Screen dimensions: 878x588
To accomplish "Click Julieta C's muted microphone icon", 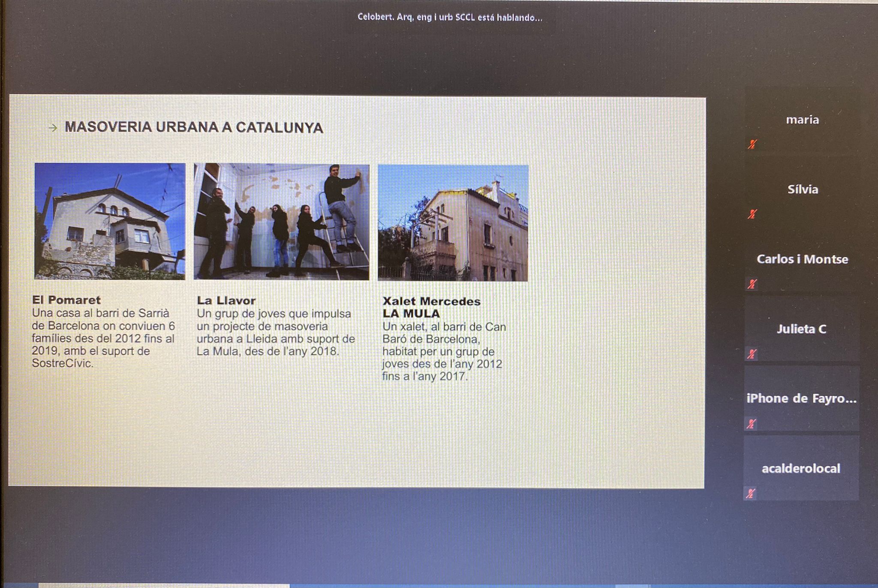I will tap(751, 354).
